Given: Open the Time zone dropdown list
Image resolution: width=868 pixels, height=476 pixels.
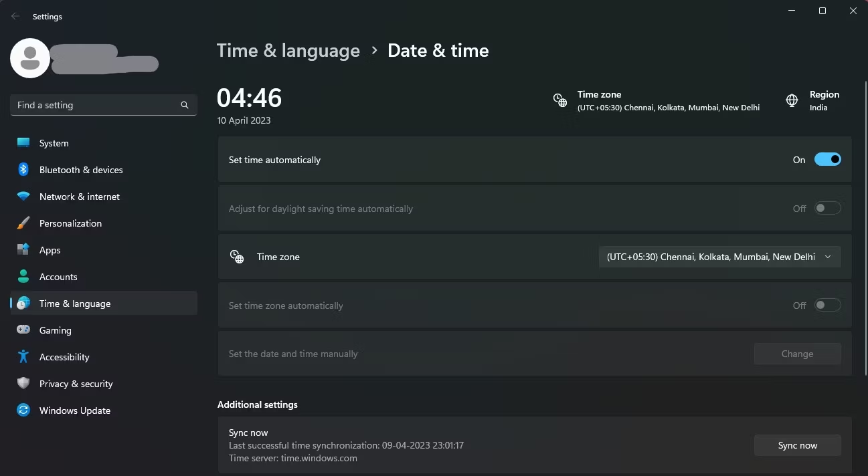Looking at the screenshot, I should [x=719, y=257].
